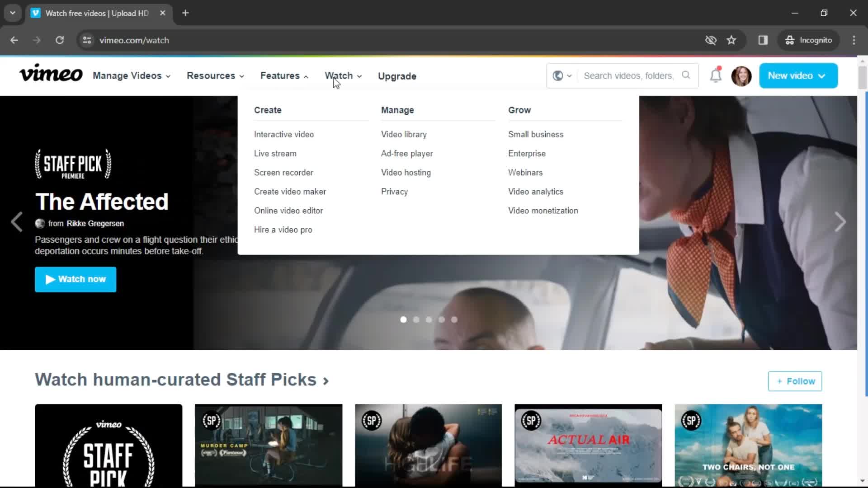The height and width of the screenshot is (488, 868).
Task: Open Privacy under Manage
Action: (394, 192)
